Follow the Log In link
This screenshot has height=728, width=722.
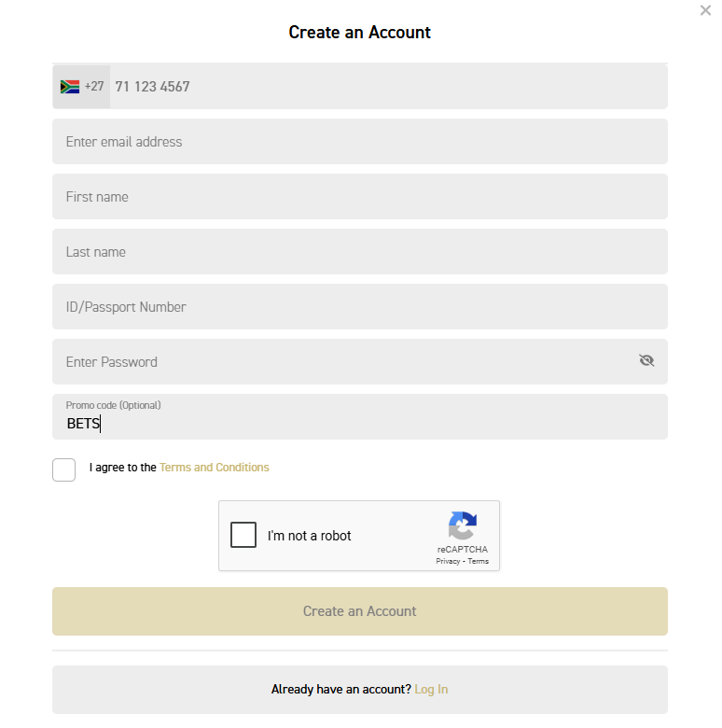tap(431, 690)
